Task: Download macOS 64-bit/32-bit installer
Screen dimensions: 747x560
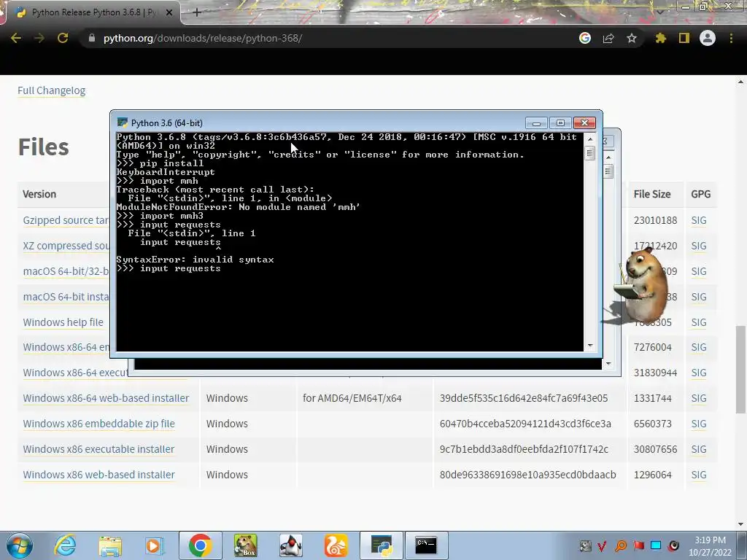Action: pos(66,271)
